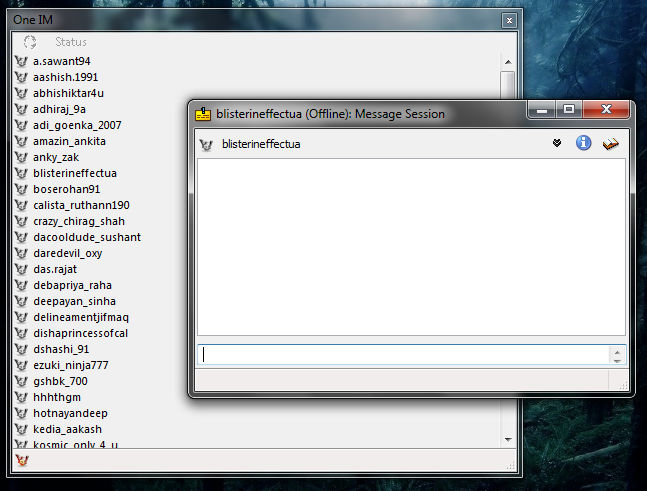The width and height of the screenshot is (647, 491).
Task: Select contact aashish.1991
Action: click(66, 77)
